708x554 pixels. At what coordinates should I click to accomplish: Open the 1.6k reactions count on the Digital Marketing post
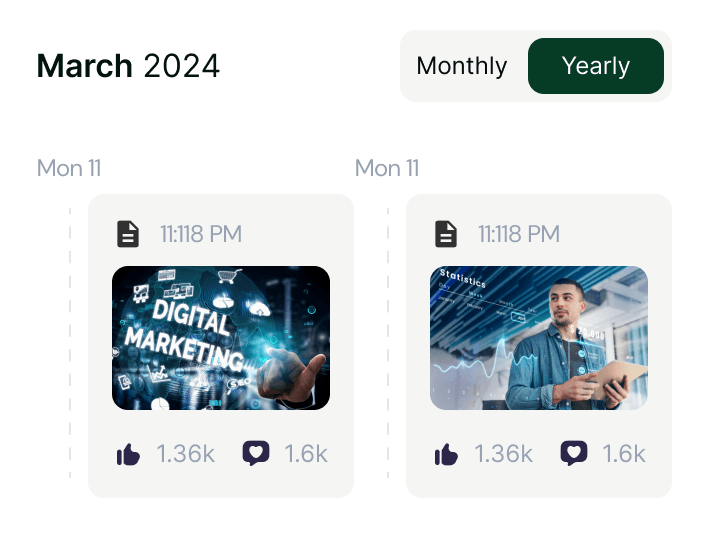(x=306, y=454)
